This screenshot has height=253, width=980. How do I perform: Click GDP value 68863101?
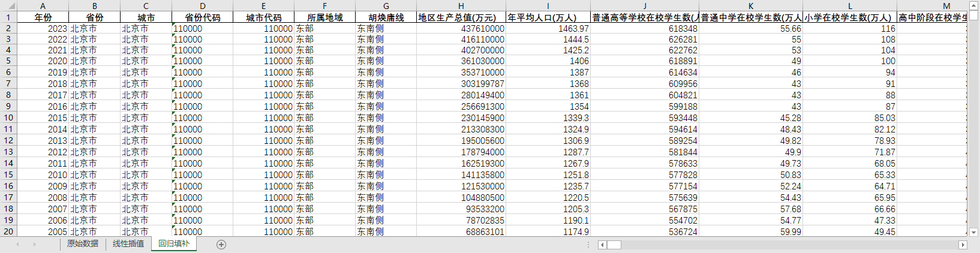pyautogui.click(x=461, y=231)
